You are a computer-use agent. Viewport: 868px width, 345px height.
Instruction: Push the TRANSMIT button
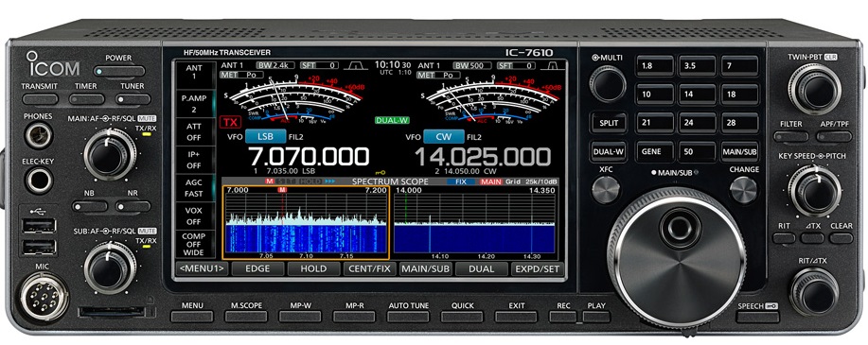(40, 99)
